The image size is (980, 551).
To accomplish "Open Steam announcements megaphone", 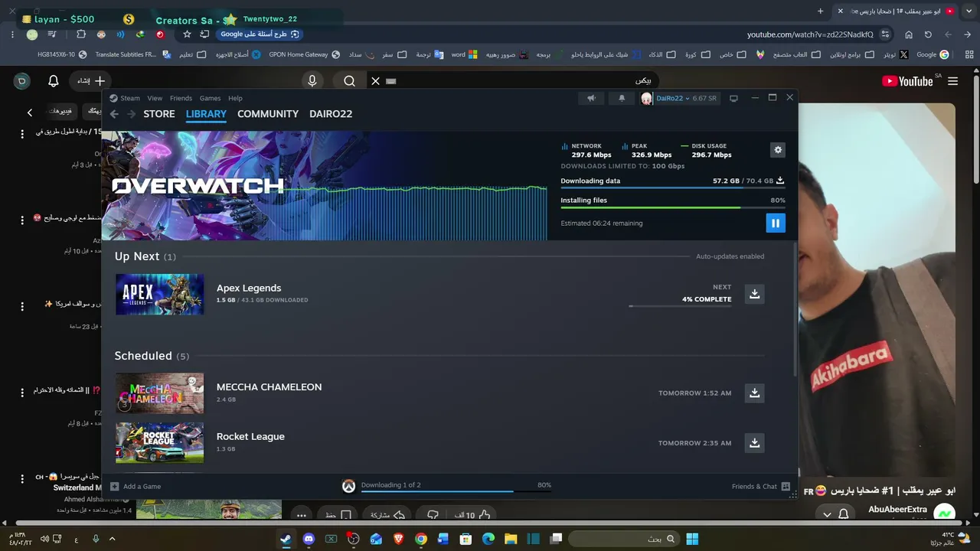I will pos(591,98).
